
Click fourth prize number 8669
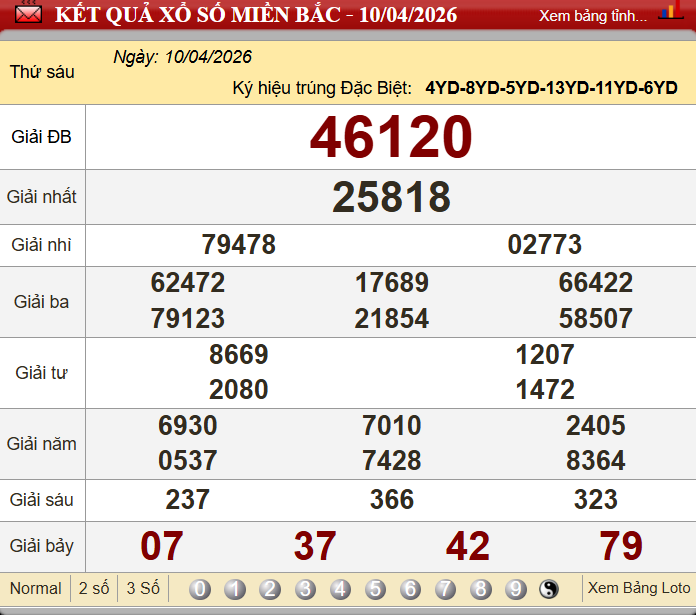[239, 355]
